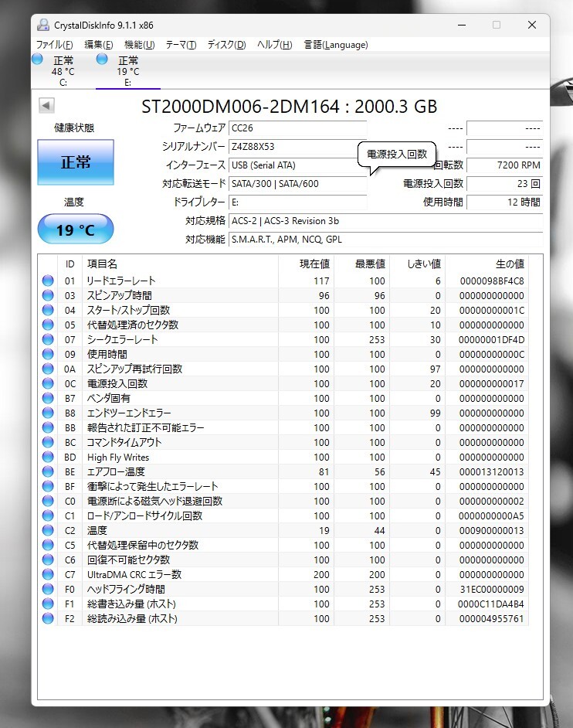This screenshot has height=728, width=573.
Task: Click the 現在値 column header
Action: click(307, 264)
